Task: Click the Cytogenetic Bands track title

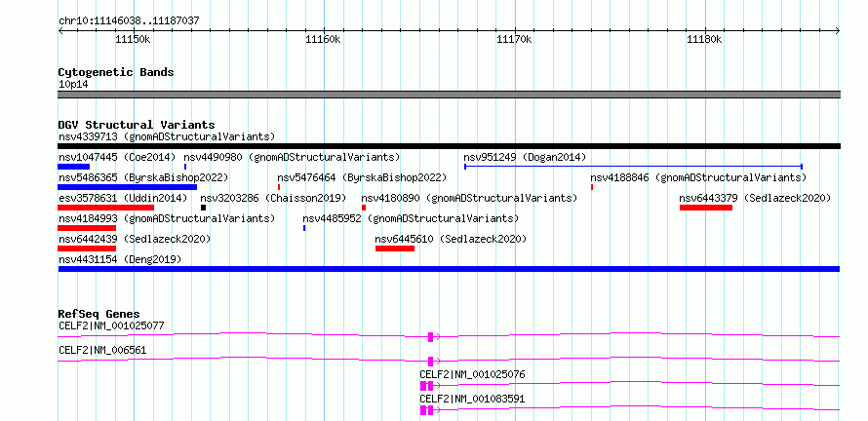Action: [x=116, y=72]
